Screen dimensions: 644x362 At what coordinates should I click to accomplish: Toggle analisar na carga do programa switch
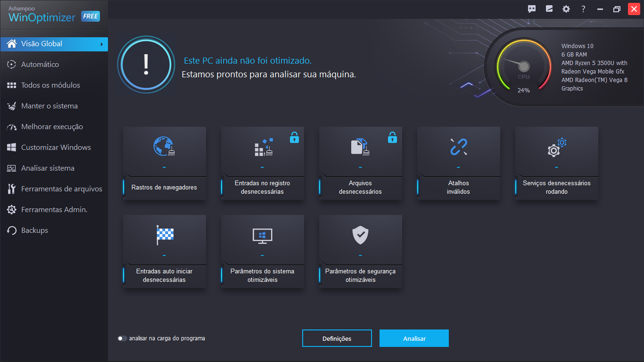(122, 338)
